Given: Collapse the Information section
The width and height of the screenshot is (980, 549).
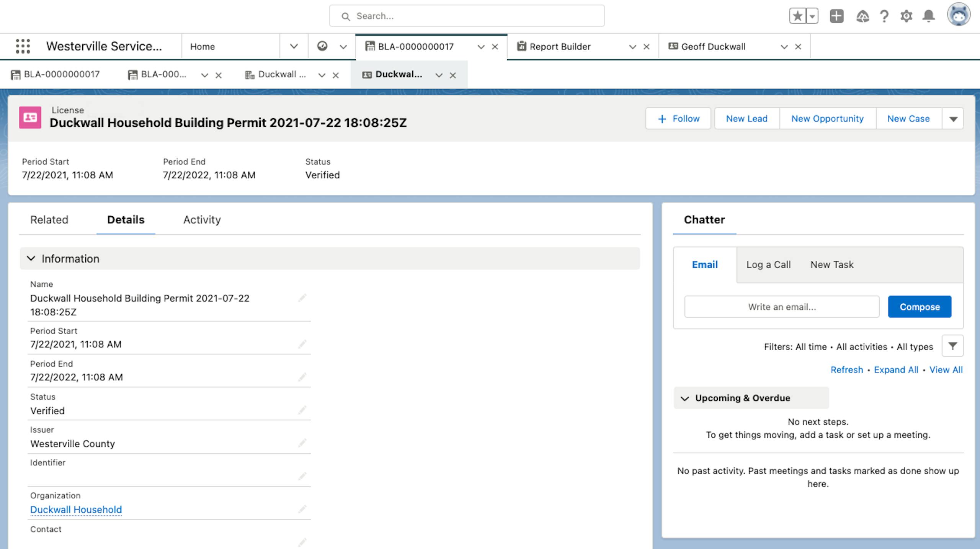Looking at the screenshot, I should click(x=31, y=258).
